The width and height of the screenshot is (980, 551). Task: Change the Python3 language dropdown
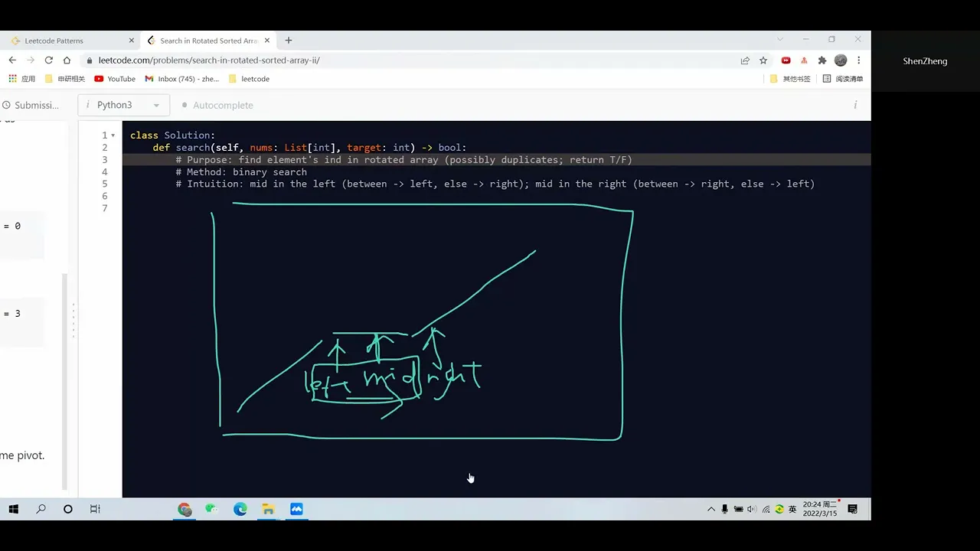tap(123, 105)
